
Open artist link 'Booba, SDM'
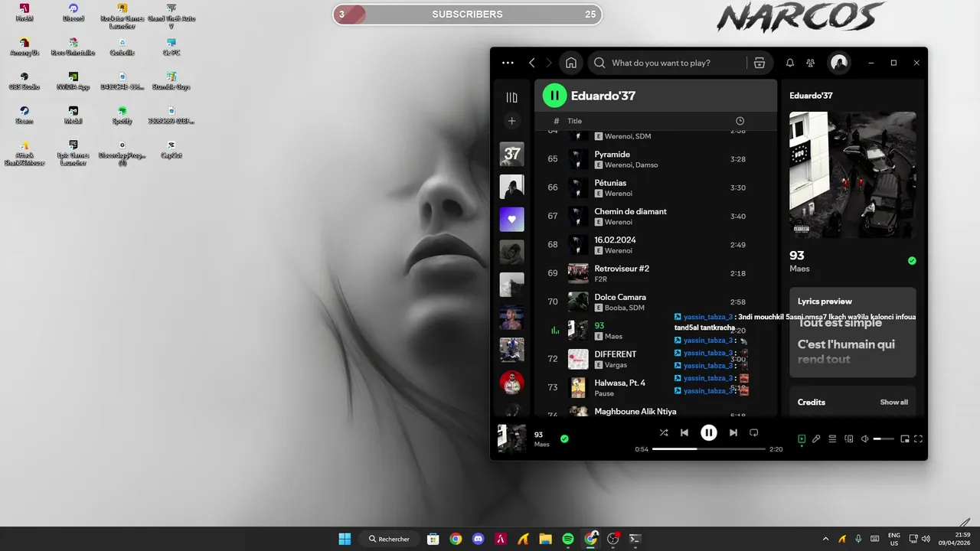[x=625, y=308]
